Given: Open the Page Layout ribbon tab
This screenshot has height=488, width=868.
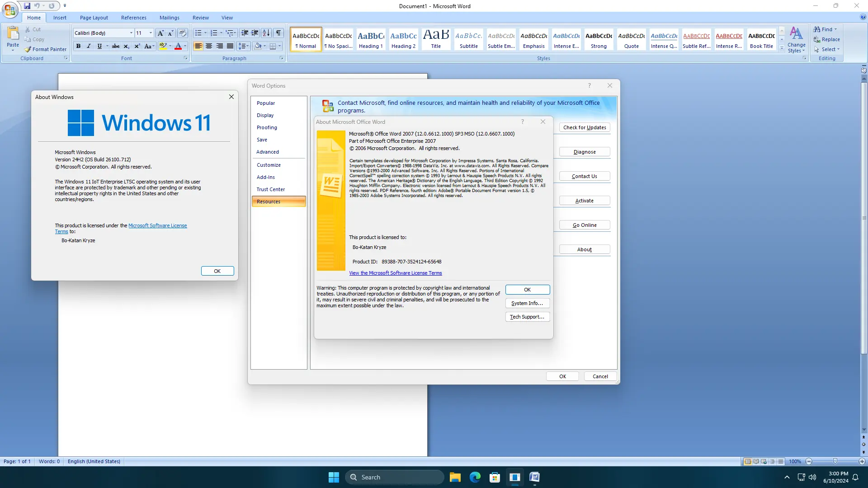Looking at the screenshot, I should pyautogui.click(x=94, y=18).
